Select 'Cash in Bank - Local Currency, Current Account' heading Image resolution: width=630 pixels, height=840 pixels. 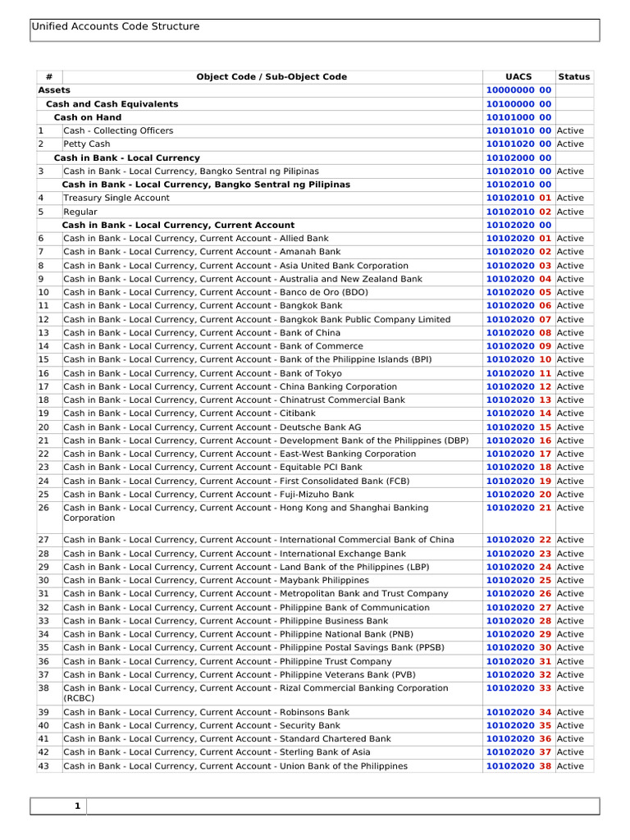click(x=178, y=225)
